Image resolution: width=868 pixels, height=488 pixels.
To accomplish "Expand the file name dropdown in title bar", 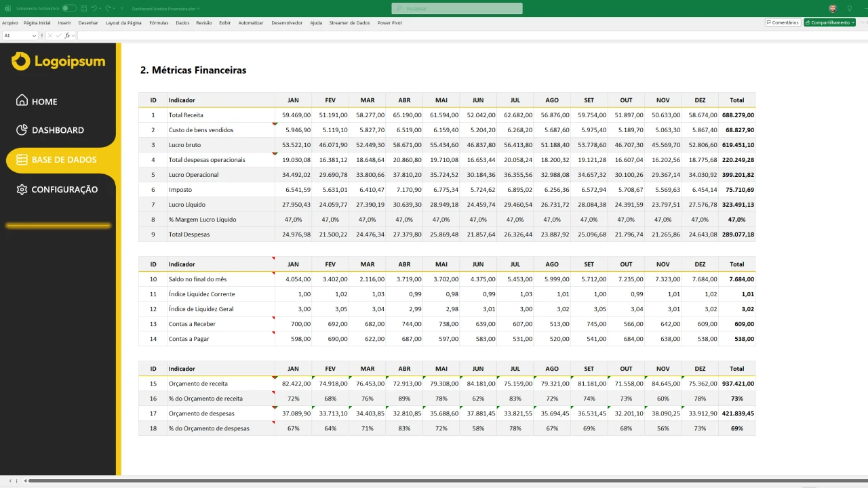I will coord(197,9).
